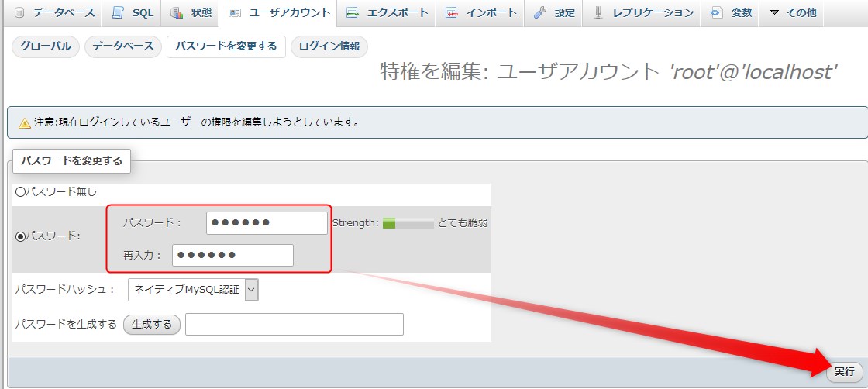The width and height of the screenshot is (868, 389).
Task: Click the settings wrench icon
Action: [x=540, y=12]
